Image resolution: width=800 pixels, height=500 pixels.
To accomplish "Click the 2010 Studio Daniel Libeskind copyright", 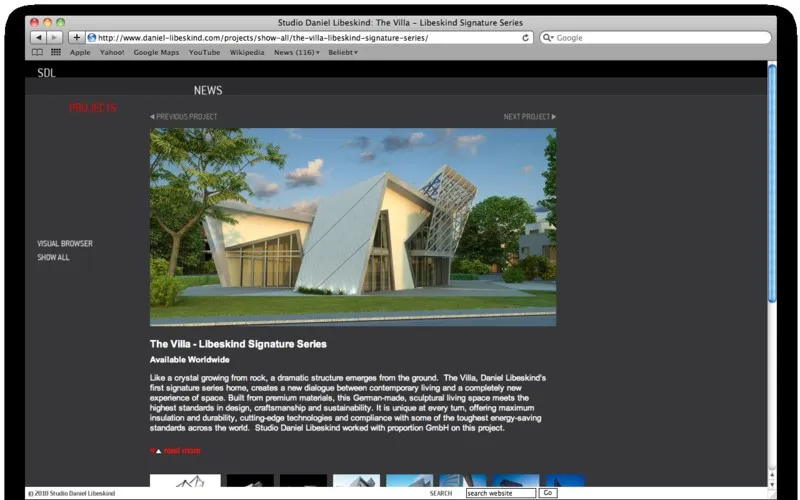I will [x=71, y=493].
